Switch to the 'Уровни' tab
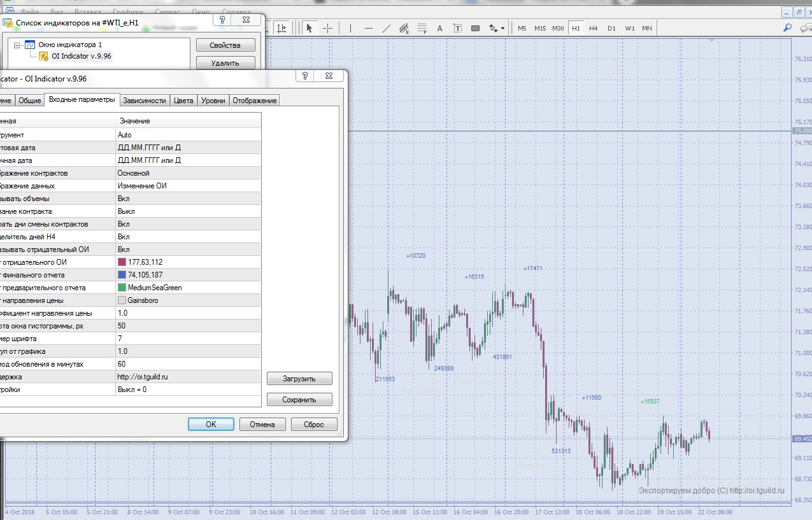Viewport: 812px width, 520px height. point(213,101)
